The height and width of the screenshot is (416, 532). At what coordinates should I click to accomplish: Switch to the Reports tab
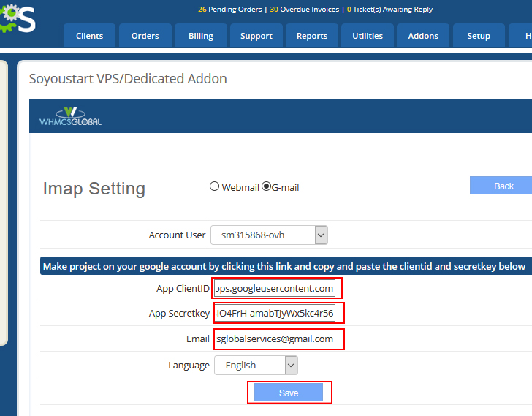coord(312,36)
